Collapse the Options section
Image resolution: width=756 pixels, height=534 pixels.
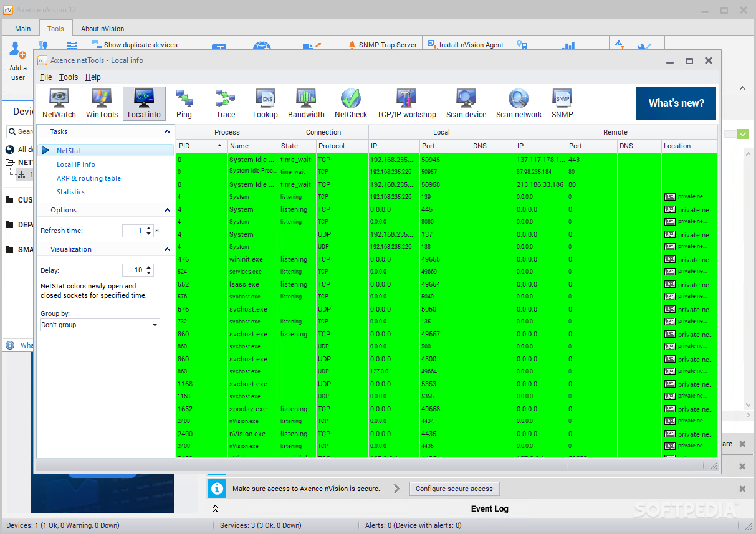tap(167, 211)
